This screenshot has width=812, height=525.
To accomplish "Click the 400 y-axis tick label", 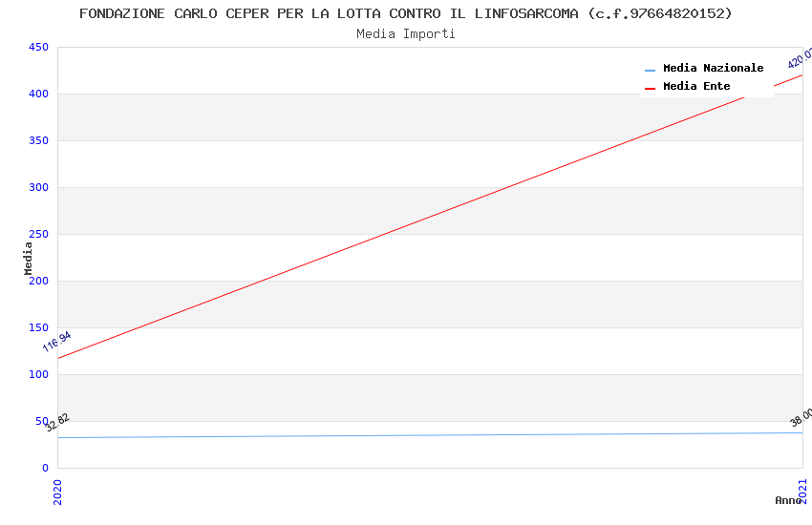I will click(38, 94).
